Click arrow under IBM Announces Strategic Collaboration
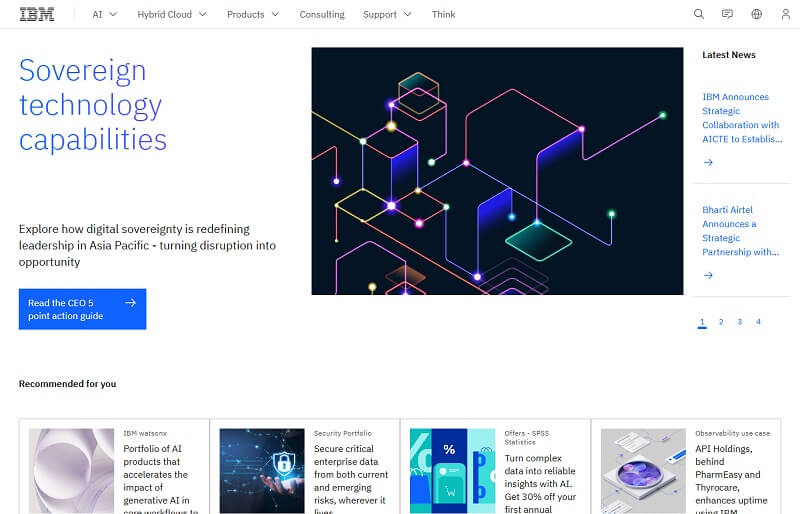800x514 pixels. point(708,162)
